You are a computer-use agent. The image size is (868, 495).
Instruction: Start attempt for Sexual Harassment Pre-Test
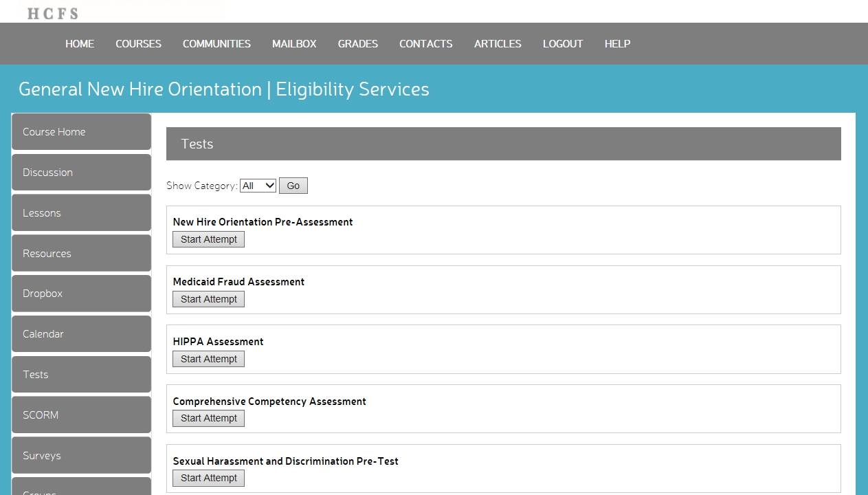pyautogui.click(x=208, y=478)
